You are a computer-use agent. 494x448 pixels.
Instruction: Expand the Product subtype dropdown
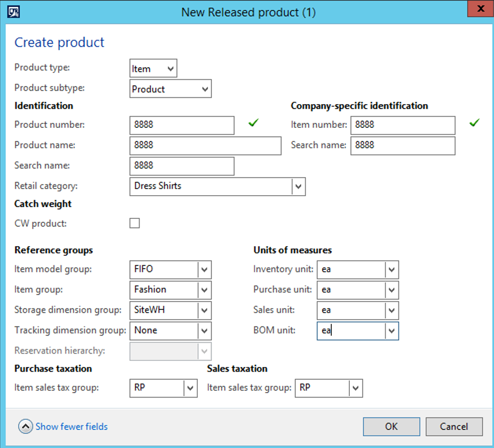coord(204,89)
